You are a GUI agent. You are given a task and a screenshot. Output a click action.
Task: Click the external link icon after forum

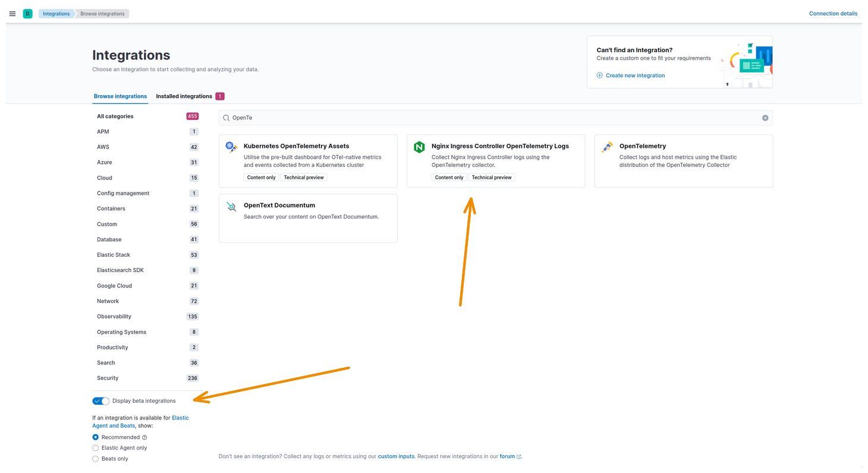click(x=519, y=457)
